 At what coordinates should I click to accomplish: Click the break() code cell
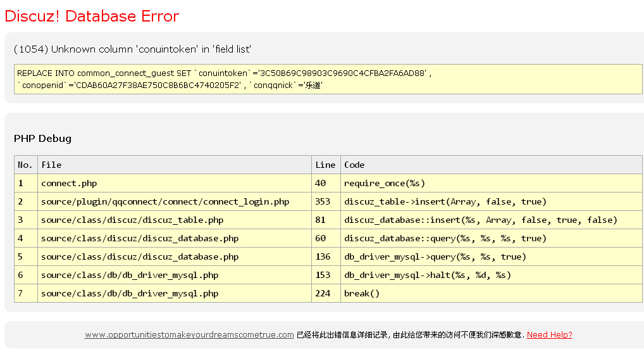[x=491, y=294]
